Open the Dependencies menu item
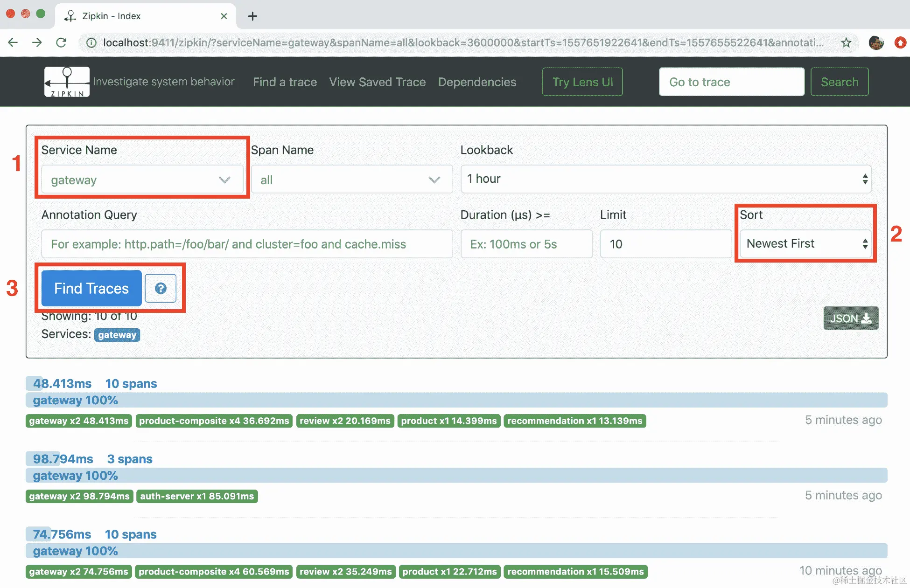The width and height of the screenshot is (910, 588). [477, 82]
